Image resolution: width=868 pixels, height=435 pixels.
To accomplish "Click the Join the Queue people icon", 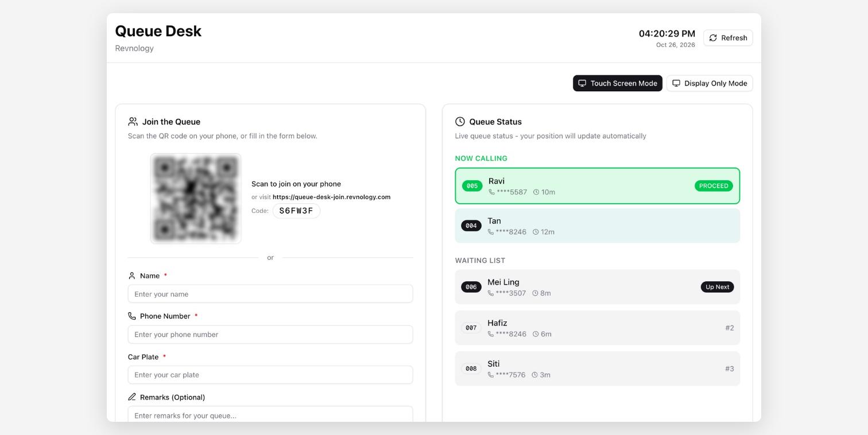I will tap(133, 122).
